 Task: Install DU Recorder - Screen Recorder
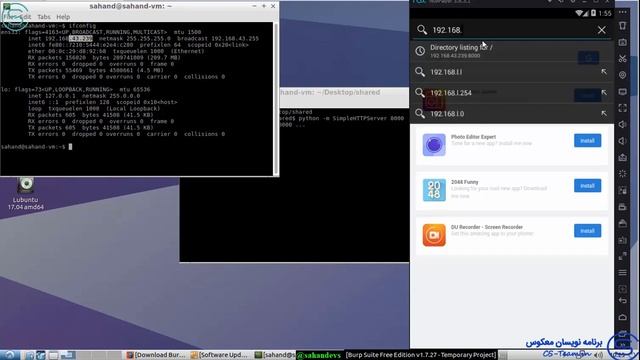coord(587,231)
